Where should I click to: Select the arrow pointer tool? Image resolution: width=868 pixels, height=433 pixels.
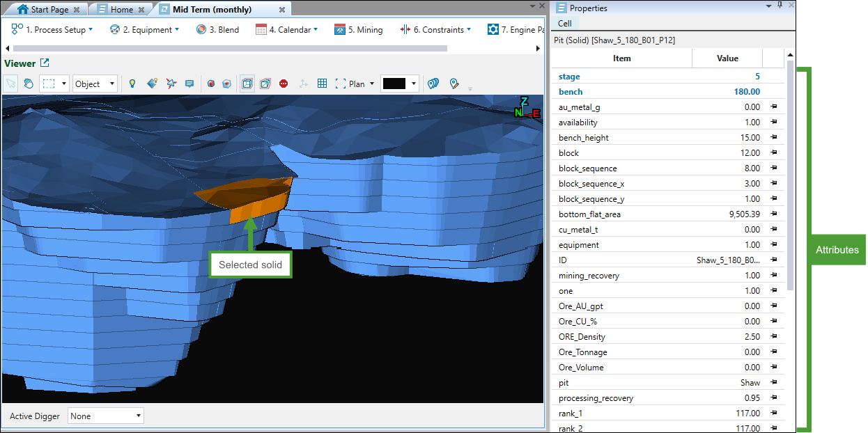coord(11,84)
